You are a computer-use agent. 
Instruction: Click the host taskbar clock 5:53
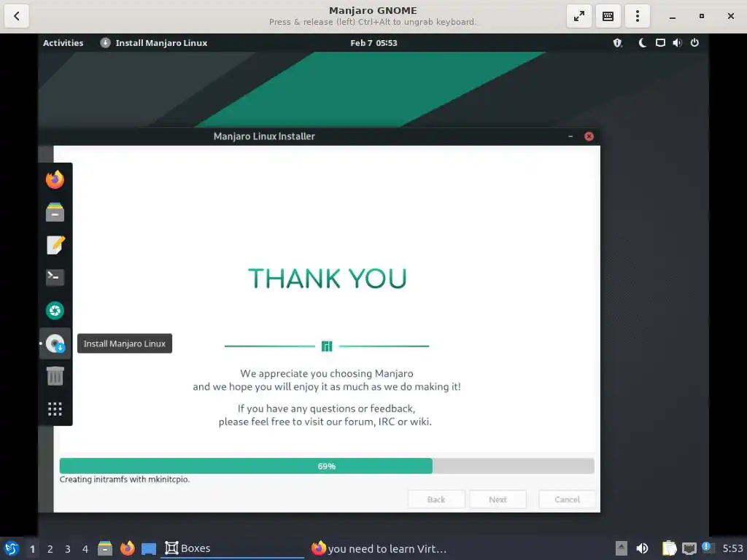[732, 548]
